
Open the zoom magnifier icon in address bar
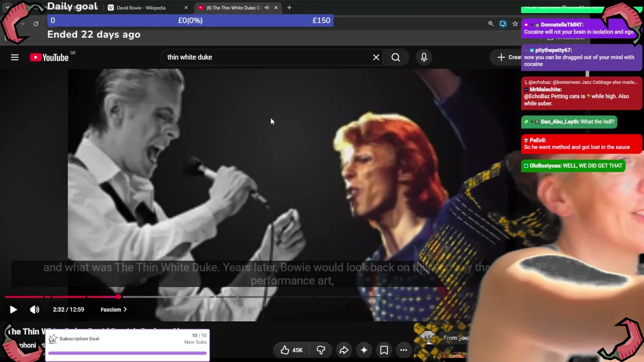[x=491, y=24]
